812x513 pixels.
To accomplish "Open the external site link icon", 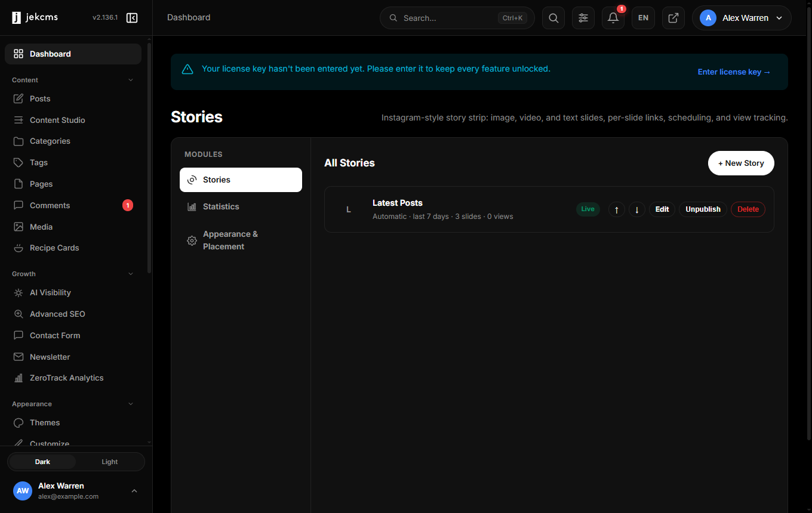I will 673,18.
